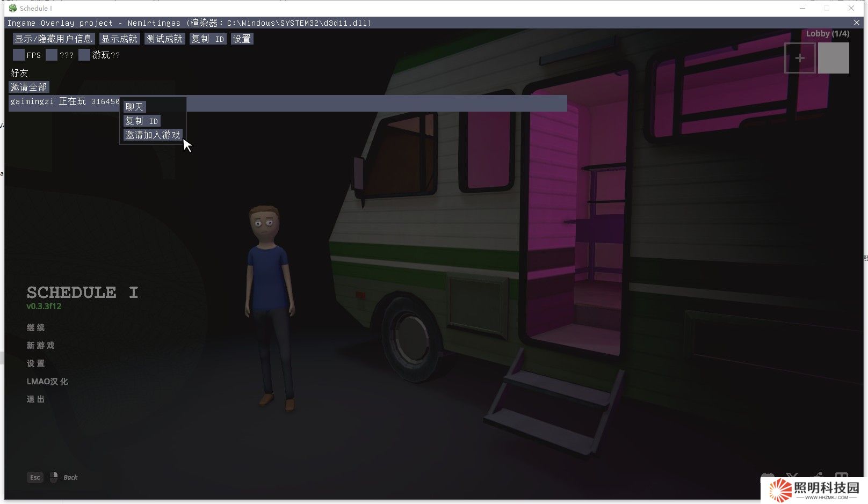The height and width of the screenshot is (504, 868).
Task: Click the gray lobby player avatar
Action: 833,58
